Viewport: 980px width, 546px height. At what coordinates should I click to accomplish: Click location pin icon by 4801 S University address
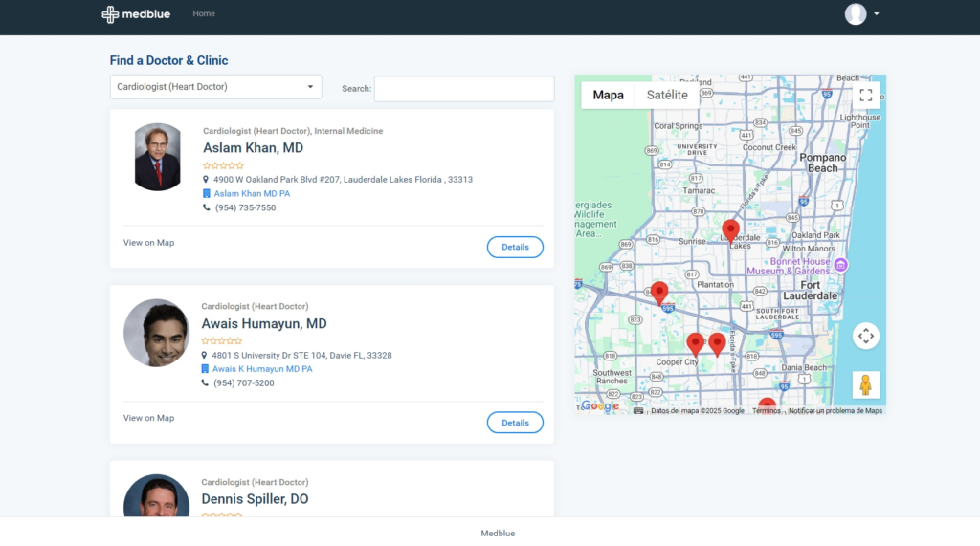click(204, 355)
